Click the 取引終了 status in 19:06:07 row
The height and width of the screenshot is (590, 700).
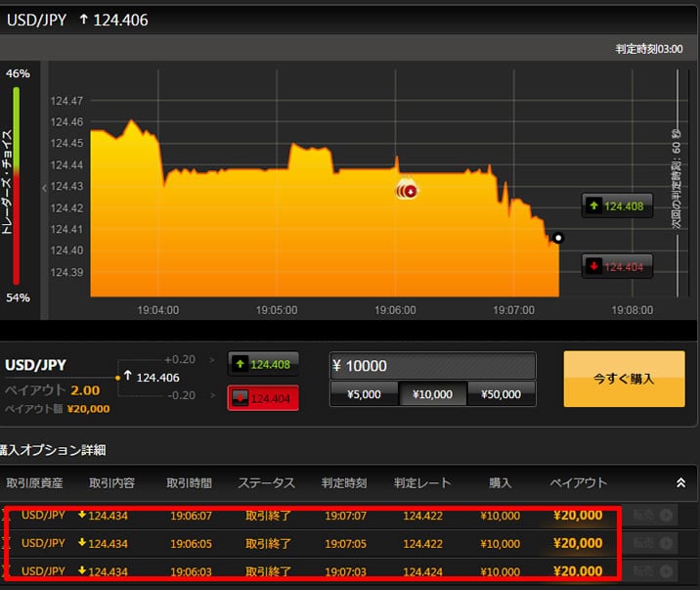(x=268, y=516)
